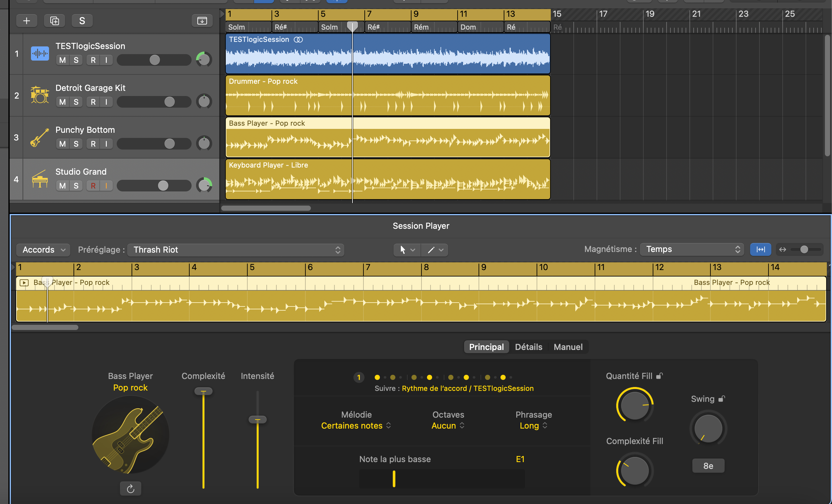Switch to the Manuel tab
The image size is (832, 504).
[x=568, y=346]
